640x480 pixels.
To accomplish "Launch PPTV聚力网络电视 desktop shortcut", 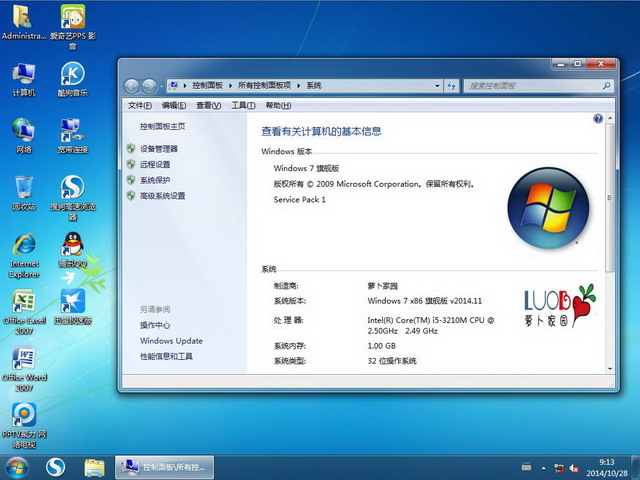I will point(24,426).
